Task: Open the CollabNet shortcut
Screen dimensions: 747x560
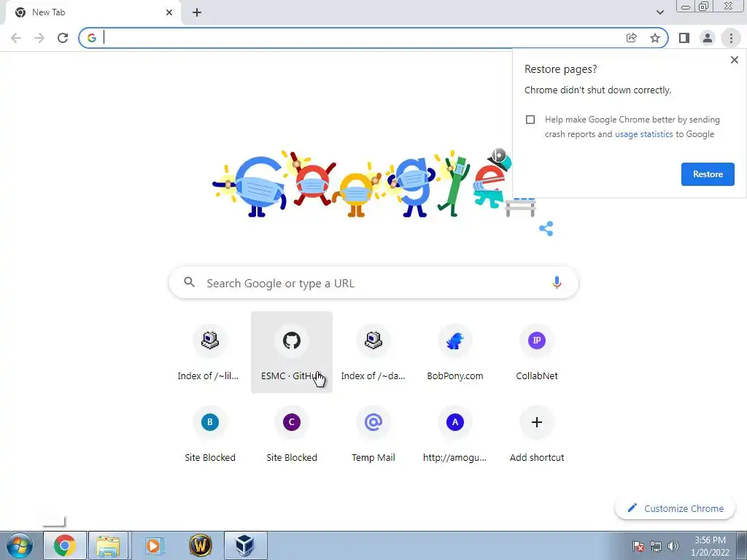Action: 536,352
